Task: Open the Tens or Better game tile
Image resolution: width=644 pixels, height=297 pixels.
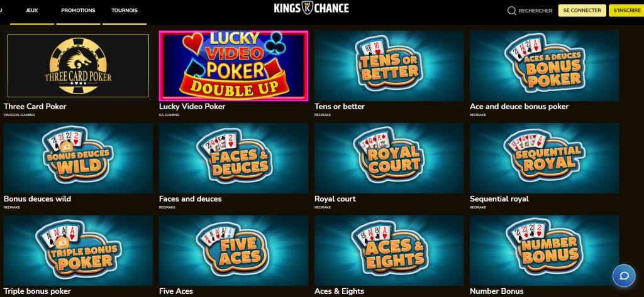Action: [389, 66]
